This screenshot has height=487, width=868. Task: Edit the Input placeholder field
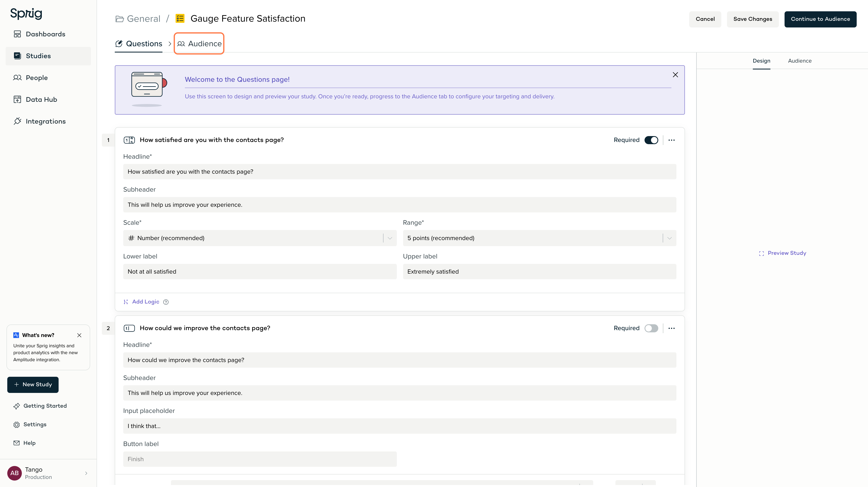coord(400,426)
